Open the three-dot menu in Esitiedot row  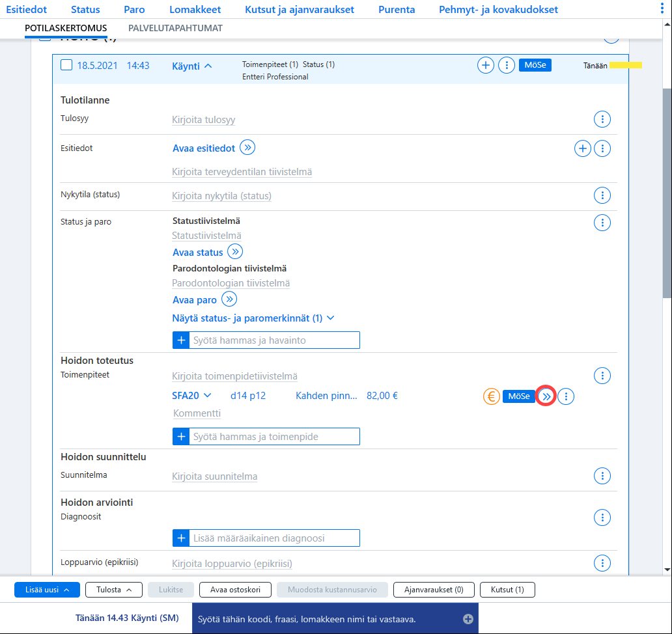tap(602, 148)
